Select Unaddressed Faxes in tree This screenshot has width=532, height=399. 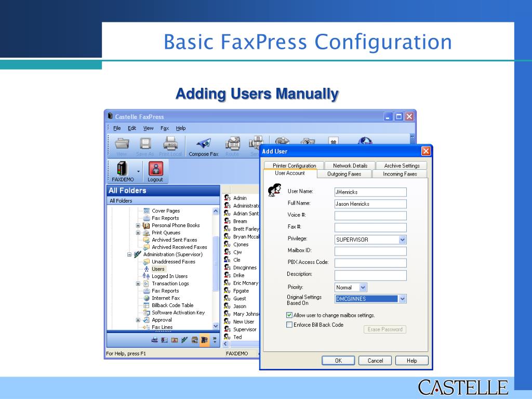click(x=174, y=262)
